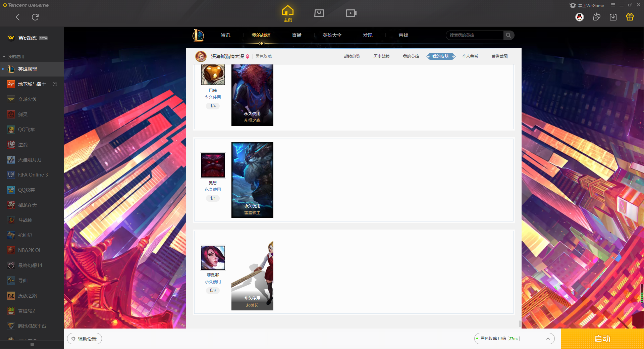Open the 直播 tab

click(297, 35)
